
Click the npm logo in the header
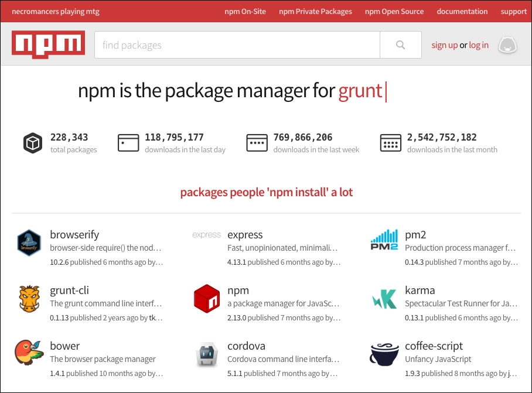pos(48,44)
